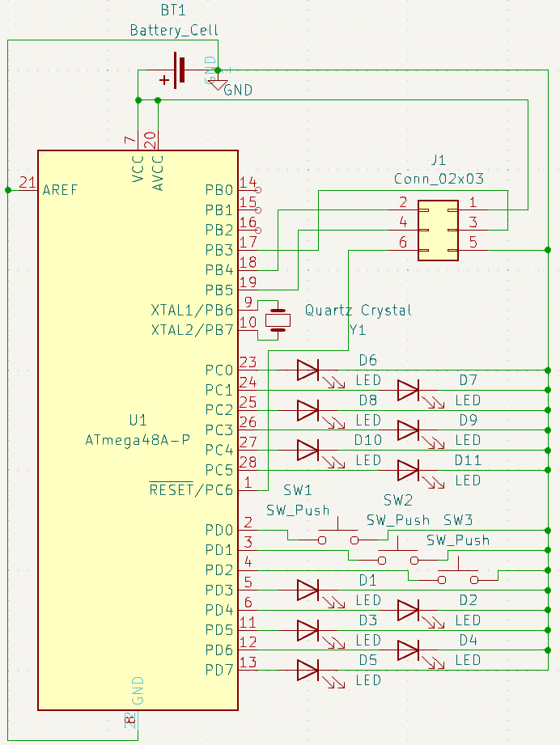Click the PB5 pin label
Viewport: 560px width, 745px height.
219,290
